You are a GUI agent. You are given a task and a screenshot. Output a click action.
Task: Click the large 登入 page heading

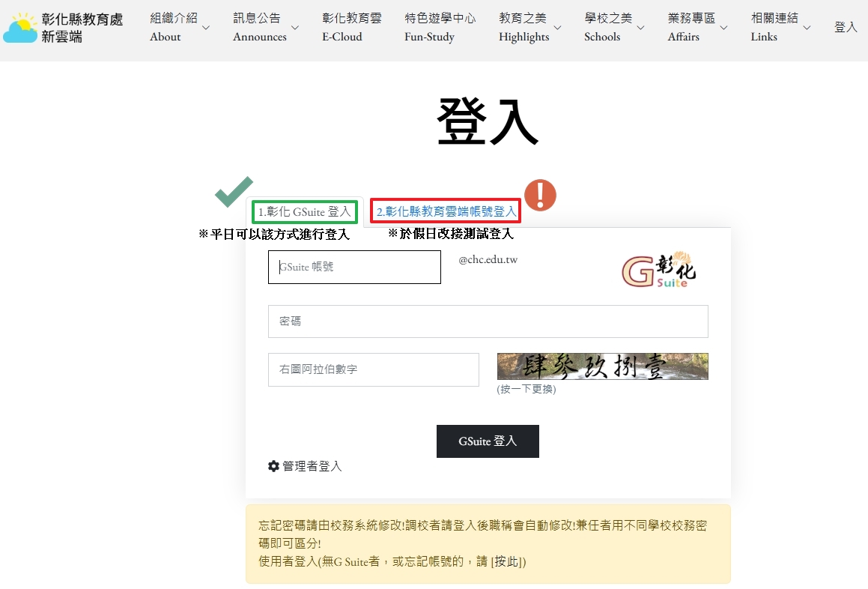click(x=488, y=121)
